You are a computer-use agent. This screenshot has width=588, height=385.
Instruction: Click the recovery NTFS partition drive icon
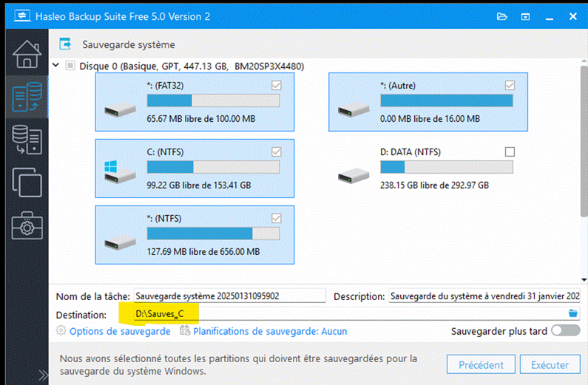pyautogui.click(x=120, y=243)
